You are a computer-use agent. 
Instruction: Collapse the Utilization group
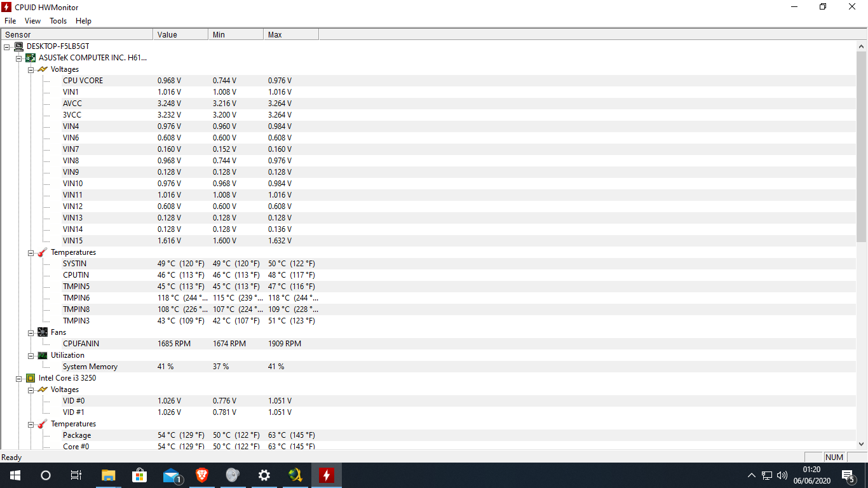pyautogui.click(x=31, y=355)
